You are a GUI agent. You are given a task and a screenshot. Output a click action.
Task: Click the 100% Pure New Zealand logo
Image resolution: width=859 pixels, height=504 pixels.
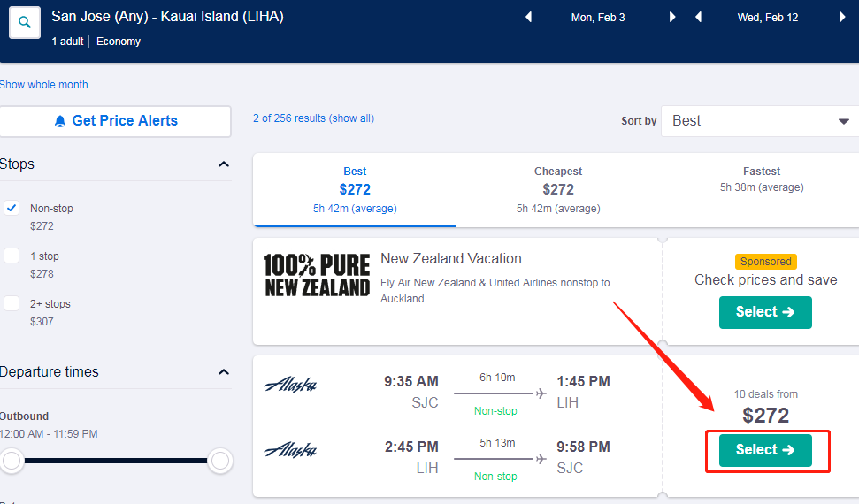coord(317,275)
